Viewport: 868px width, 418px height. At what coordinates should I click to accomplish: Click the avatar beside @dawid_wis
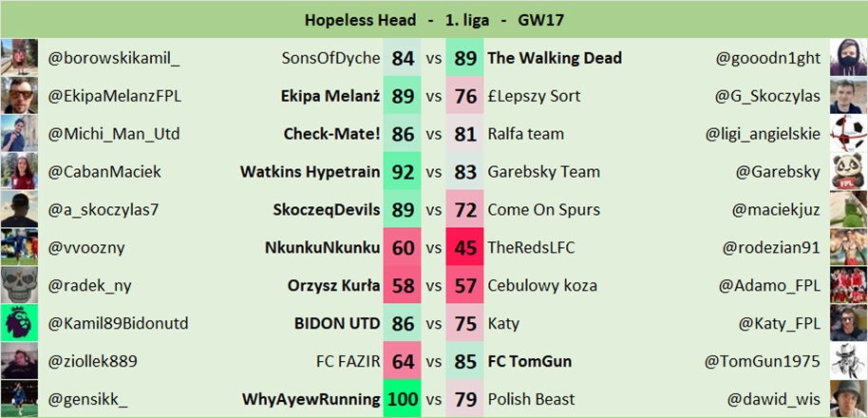(848, 399)
